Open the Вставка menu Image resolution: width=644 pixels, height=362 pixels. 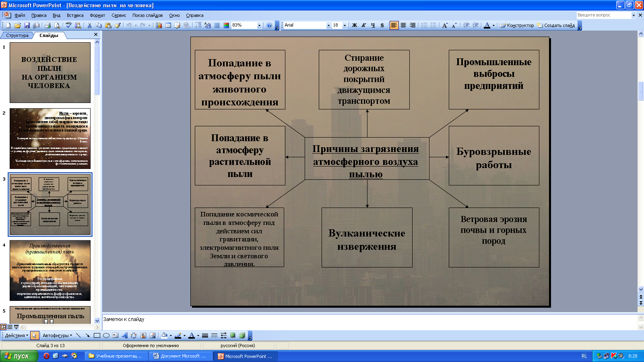point(75,15)
